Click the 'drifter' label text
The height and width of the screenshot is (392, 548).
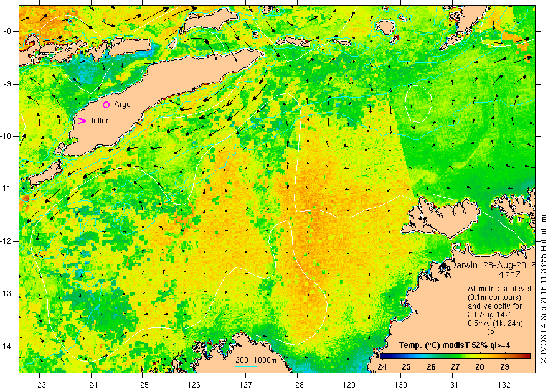pos(99,121)
